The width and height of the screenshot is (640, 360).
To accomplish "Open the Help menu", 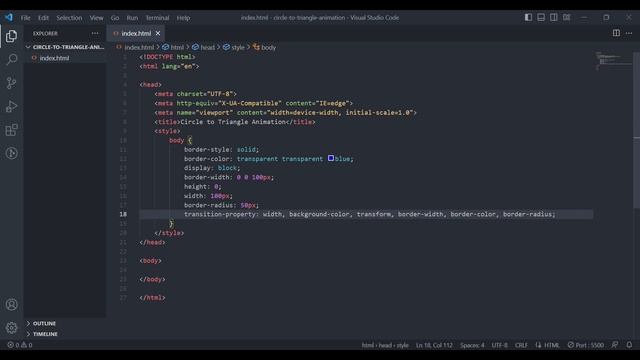I will tap(183, 18).
